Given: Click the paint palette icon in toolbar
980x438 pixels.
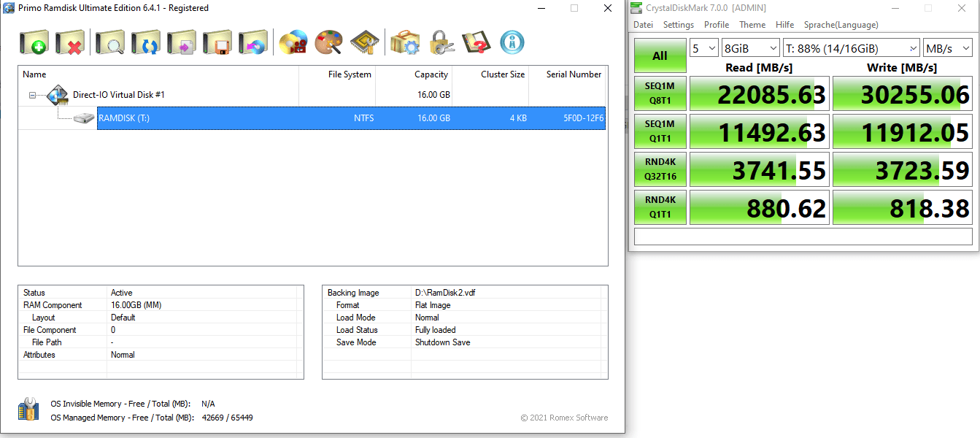Looking at the screenshot, I should click(x=328, y=43).
